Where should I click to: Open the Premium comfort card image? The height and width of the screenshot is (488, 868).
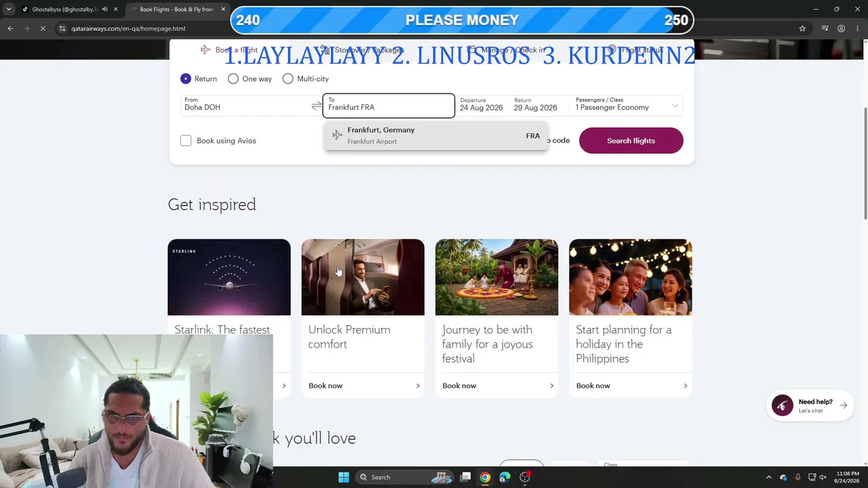coord(363,277)
